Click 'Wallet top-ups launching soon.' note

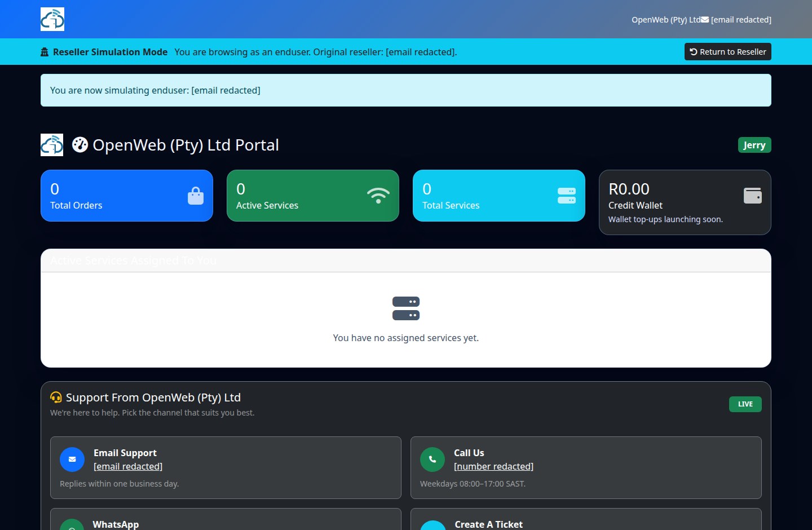coord(665,219)
